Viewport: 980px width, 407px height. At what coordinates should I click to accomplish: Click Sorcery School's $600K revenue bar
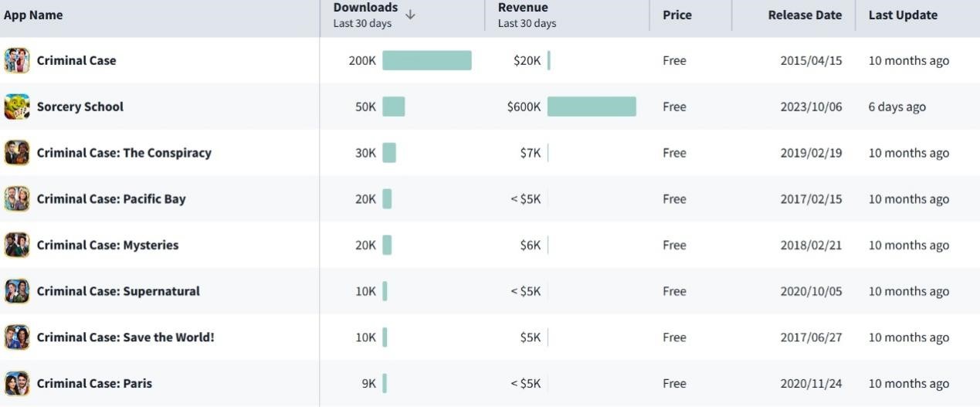pos(592,107)
